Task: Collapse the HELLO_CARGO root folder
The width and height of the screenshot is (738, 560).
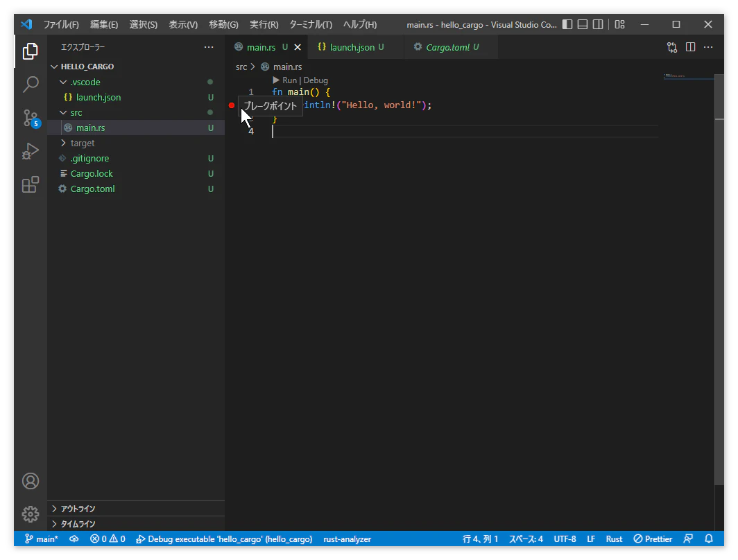Action: tap(136, 67)
